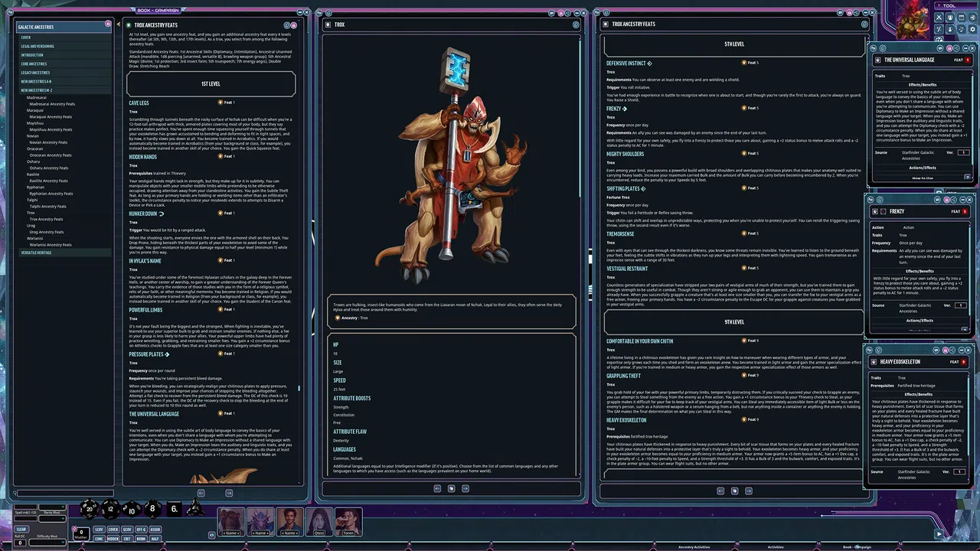Screen dimensions: 980x551
Task: Toggle the LCOV modifier button
Action: pos(99,529)
